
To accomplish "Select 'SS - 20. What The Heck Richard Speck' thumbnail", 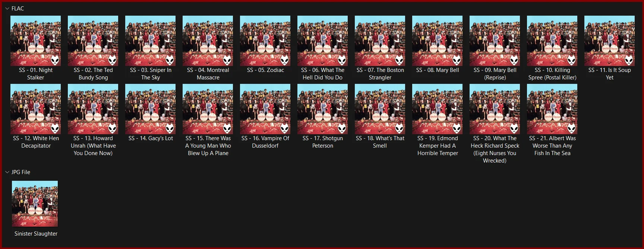I will pyautogui.click(x=495, y=109).
